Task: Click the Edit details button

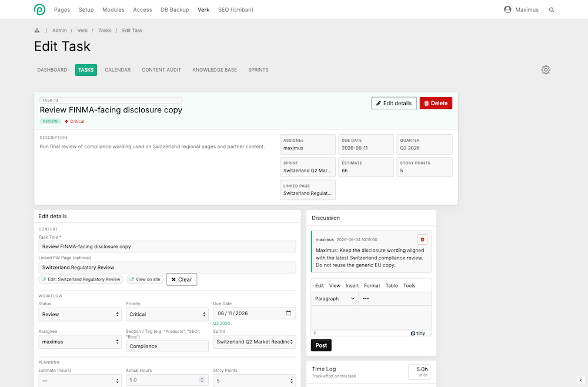Action: pyautogui.click(x=394, y=103)
